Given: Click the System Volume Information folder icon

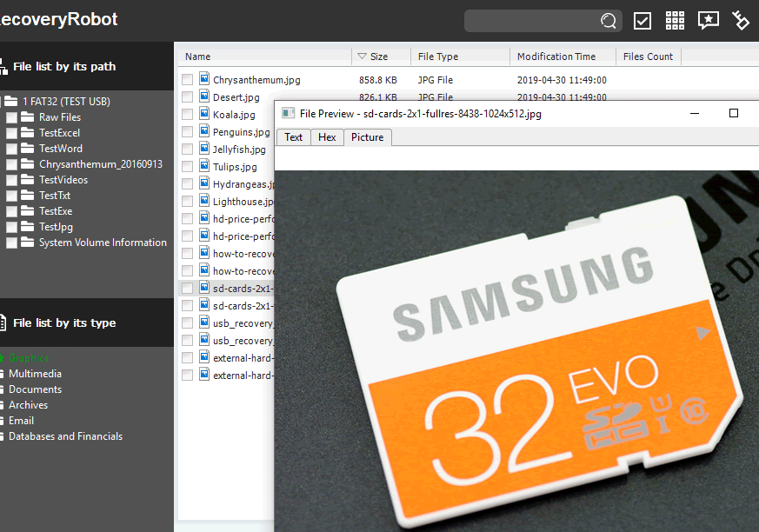Looking at the screenshot, I should [28, 242].
